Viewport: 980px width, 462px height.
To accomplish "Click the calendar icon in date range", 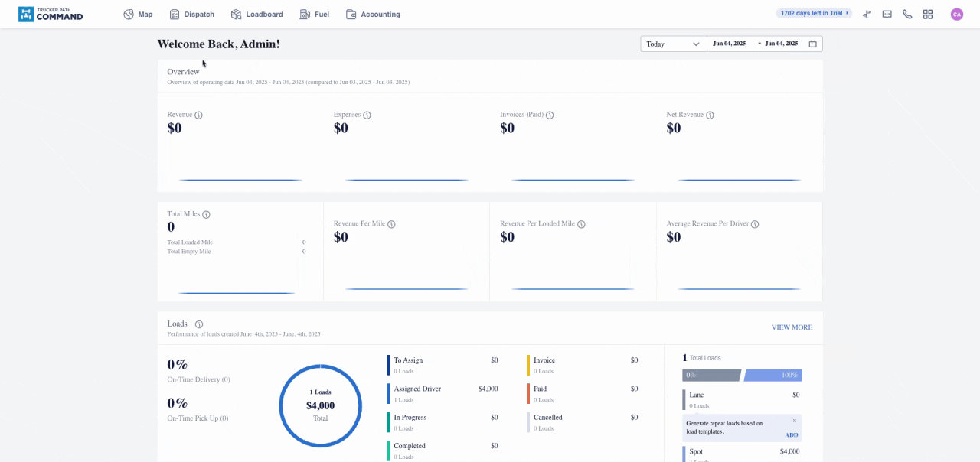I will click(812, 44).
